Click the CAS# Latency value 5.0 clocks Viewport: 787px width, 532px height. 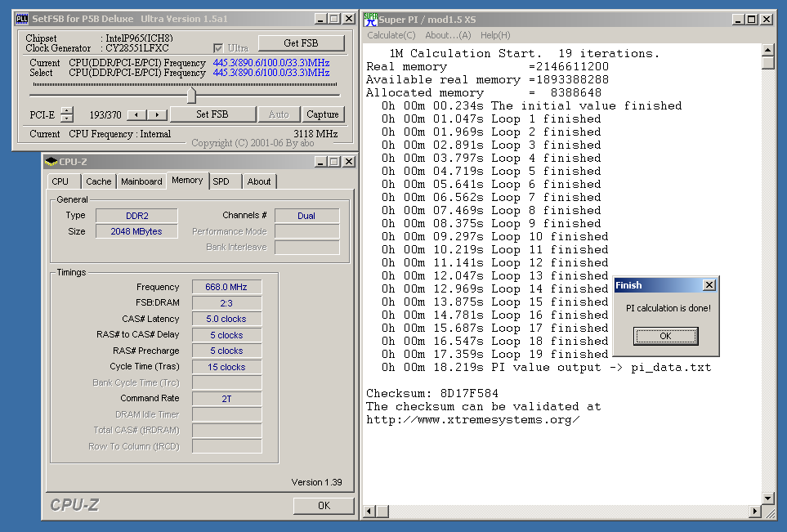click(226, 320)
